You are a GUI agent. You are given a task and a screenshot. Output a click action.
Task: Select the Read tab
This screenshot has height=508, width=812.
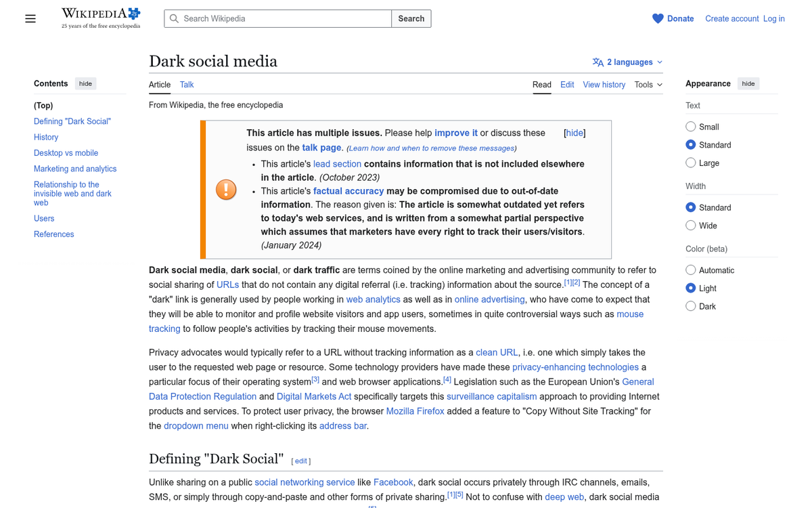point(542,85)
